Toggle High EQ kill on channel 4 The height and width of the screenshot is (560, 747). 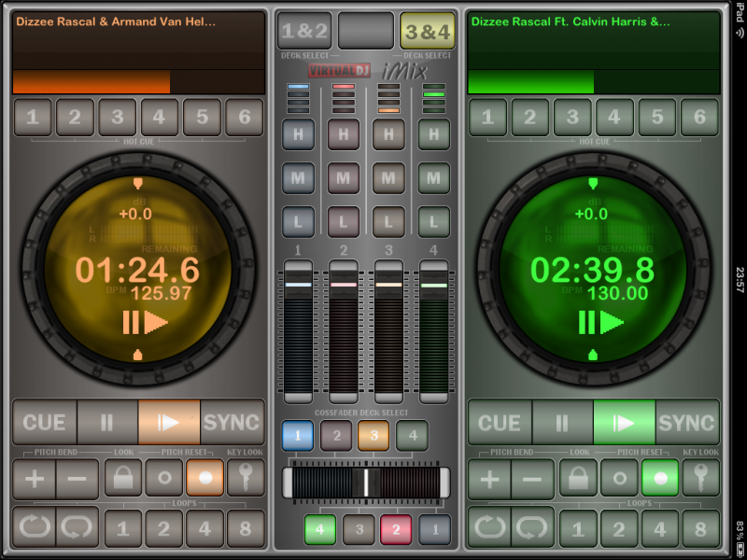(x=434, y=134)
